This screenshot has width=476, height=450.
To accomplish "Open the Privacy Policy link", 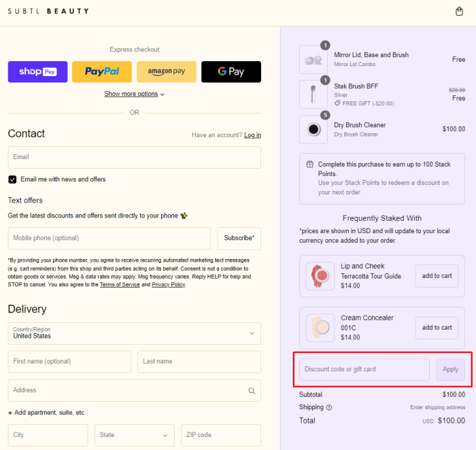I will coord(169,285).
